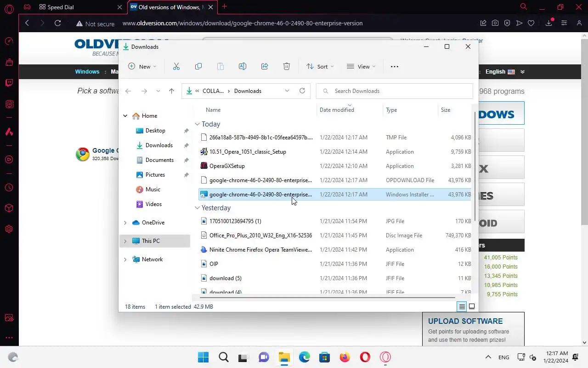Open Opera tab search magnifier icon
This screenshot has height=368, width=588.
coord(524,7)
